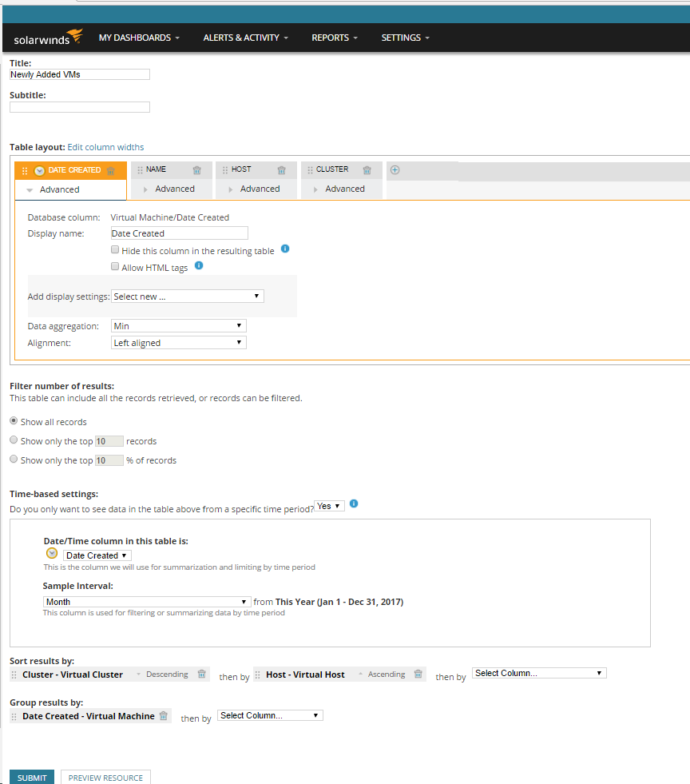This screenshot has height=784, width=690.
Task: Check Hide this column in the resulting table
Action: click(x=115, y=249)
